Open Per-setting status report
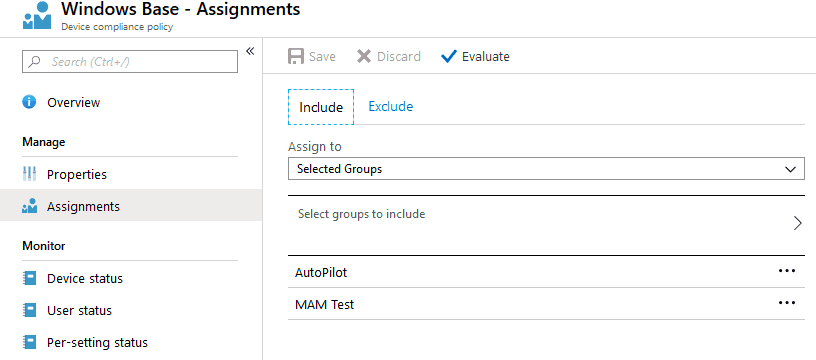The image size is (816, 360). pos(97,343)
